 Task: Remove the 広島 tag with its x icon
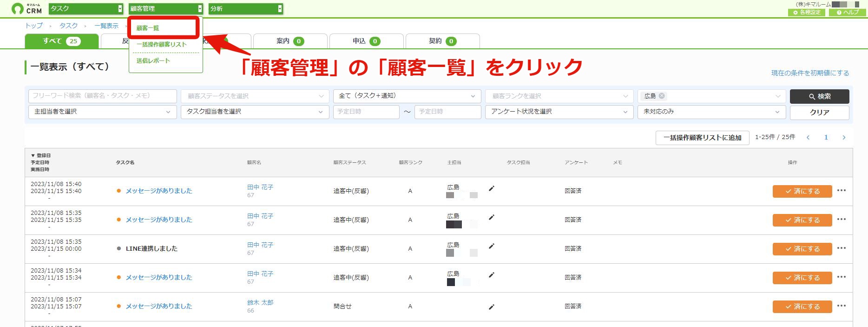coord(662,96)
